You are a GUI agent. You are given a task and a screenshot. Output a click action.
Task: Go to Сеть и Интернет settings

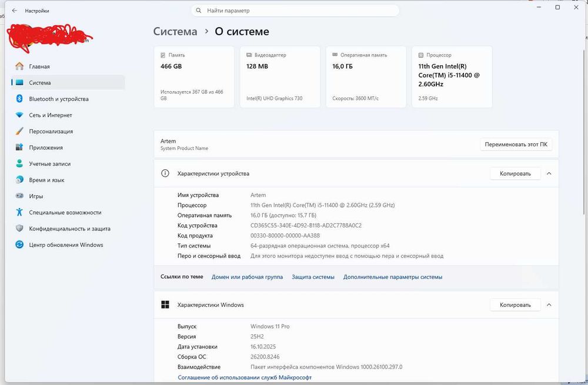(68, 115)
